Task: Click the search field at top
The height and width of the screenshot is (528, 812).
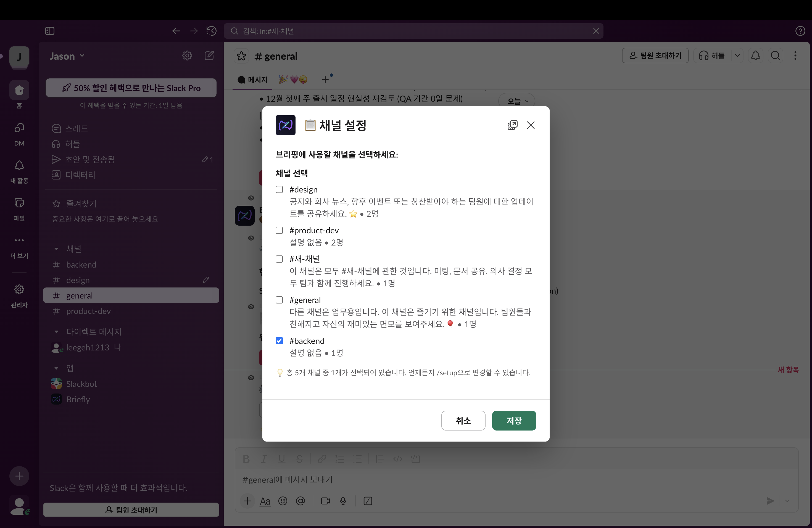Action: (x=413, y=31)
